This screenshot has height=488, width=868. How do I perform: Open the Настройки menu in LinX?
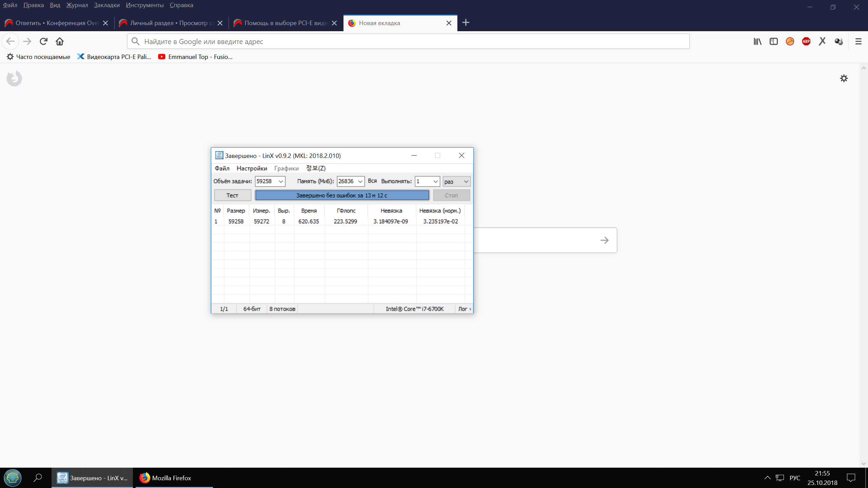click(x=252, y=168)
